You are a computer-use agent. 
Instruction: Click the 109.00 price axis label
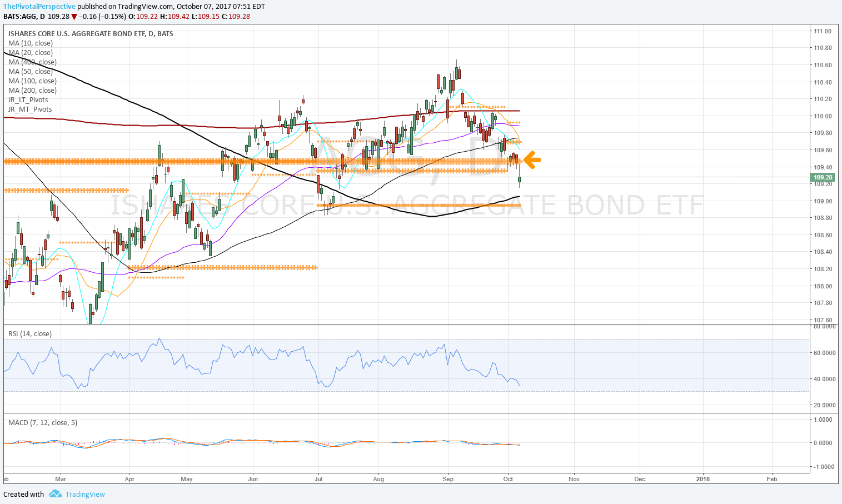(x=823, y=201)
